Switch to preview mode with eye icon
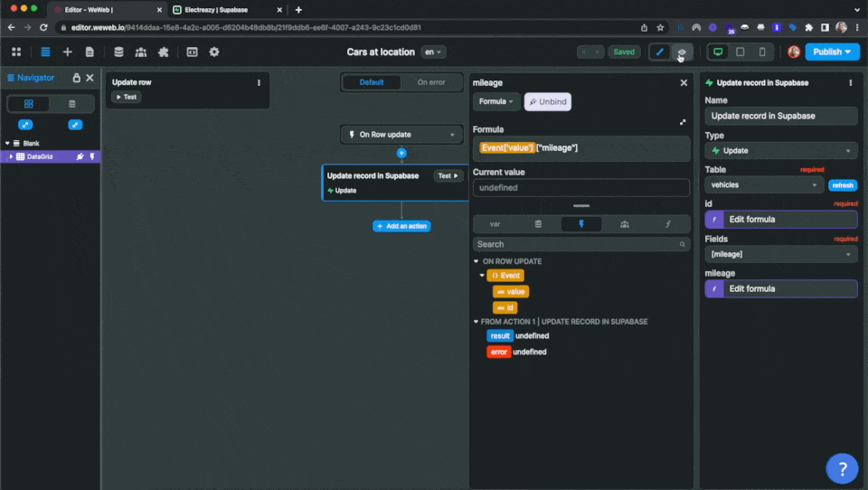Image resolution: width=868 pixels, height=490 pixels. 683,52
